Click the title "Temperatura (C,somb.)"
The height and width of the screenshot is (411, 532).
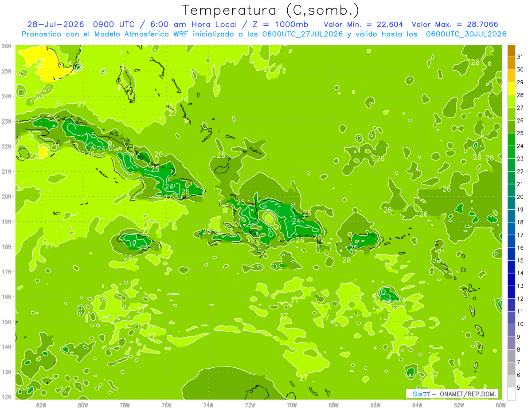271,10
